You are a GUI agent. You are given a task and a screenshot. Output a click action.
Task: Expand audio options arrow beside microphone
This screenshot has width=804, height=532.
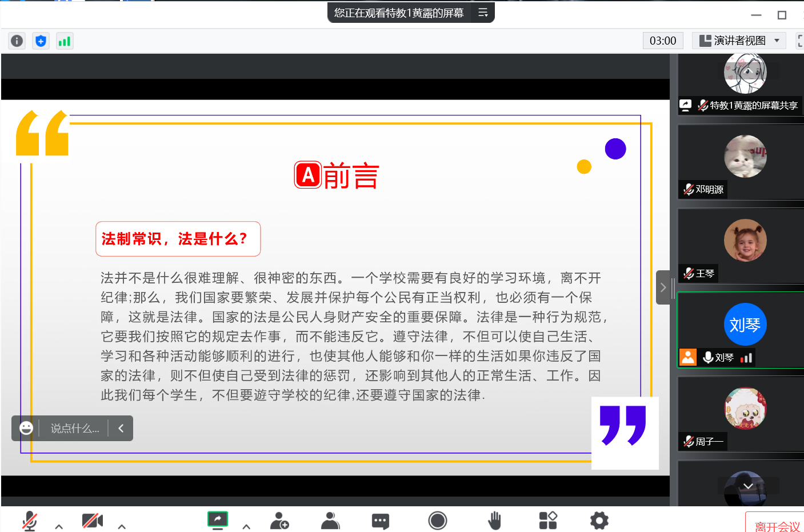point(59,526)
